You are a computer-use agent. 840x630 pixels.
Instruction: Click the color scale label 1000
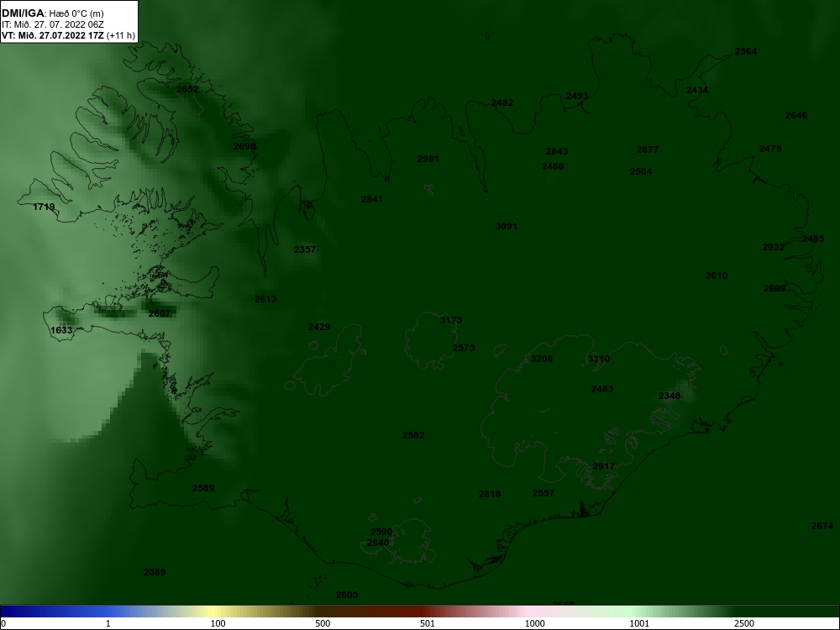pos(535,624)
